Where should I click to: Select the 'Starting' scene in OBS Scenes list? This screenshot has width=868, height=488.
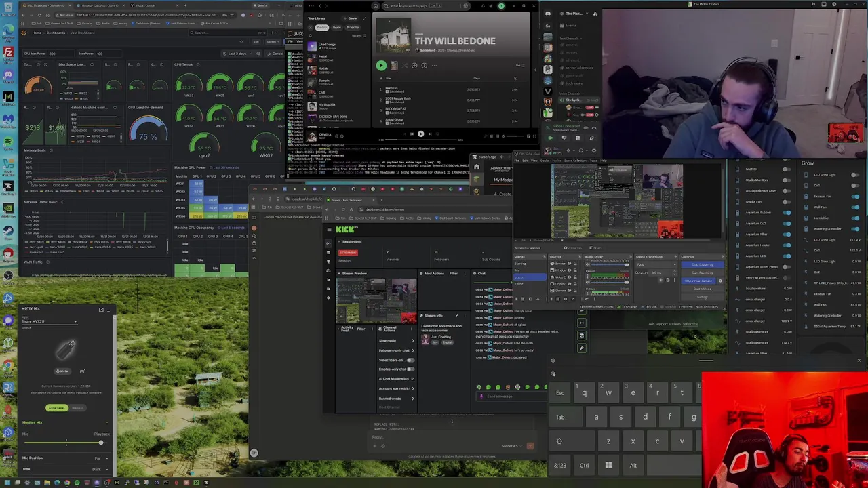tap(529, 264)
